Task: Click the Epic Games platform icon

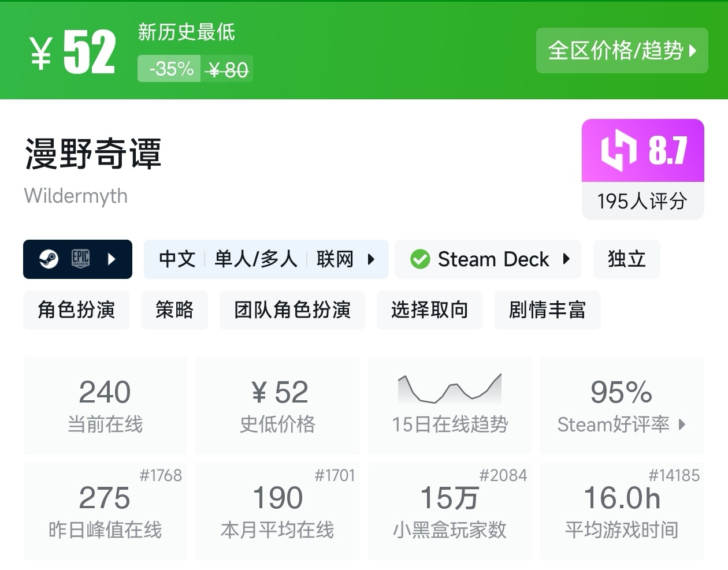Action: coord(80,259)
